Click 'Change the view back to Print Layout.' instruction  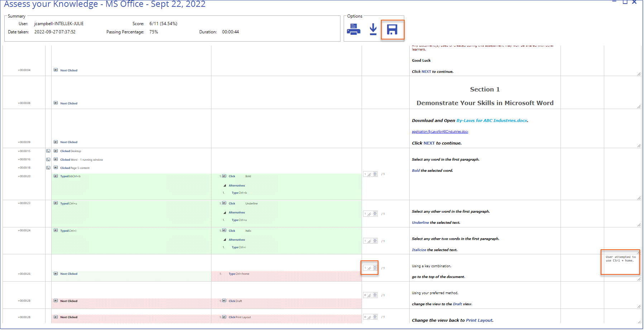(x=453, y=320)
